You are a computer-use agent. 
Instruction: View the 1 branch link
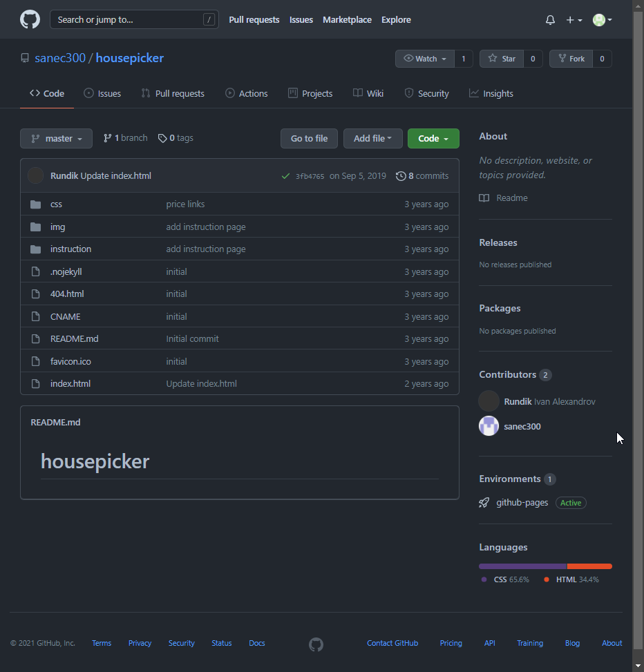click(x=125, y=138)
